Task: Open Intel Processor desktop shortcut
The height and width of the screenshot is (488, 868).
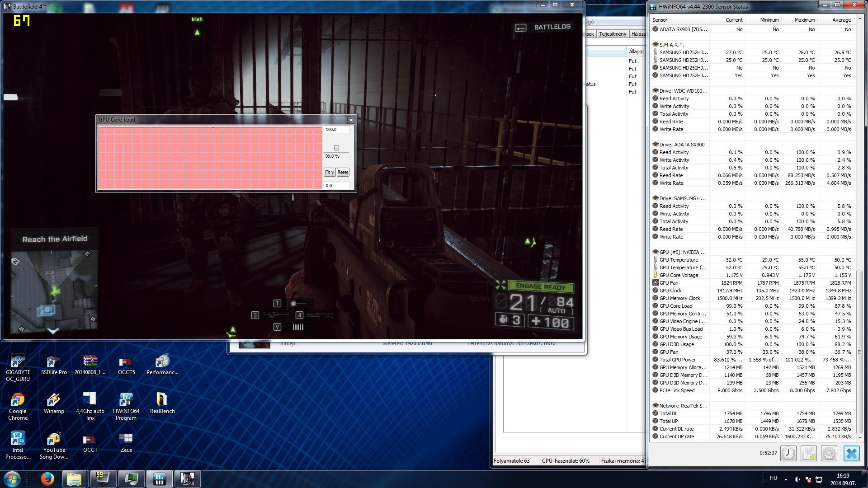Action: click(18, 446)
